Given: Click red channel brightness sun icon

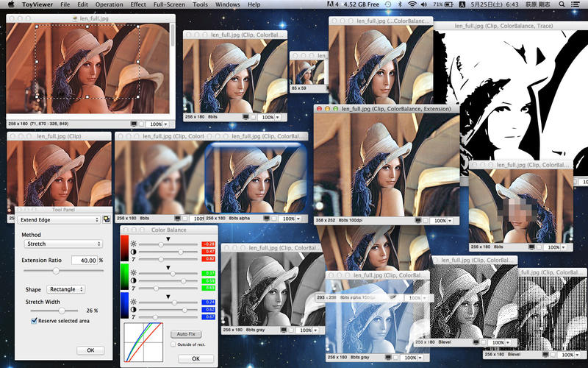Looking at the screenshot, I should click(x=133, y=243).
